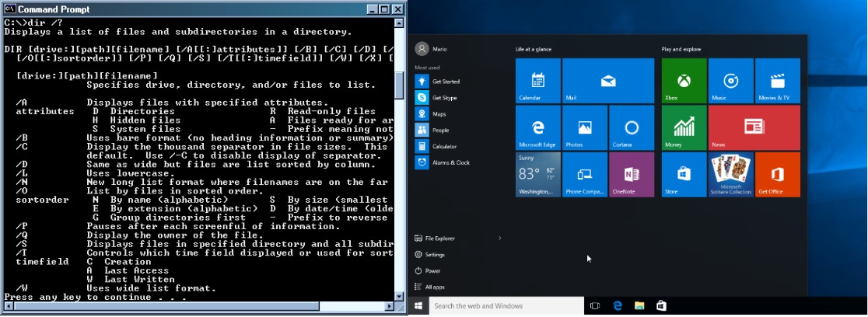Viewport: 868px width, 317px height.
Task: Launch the Microsoft Edge tile
Action: tap(537, 127)
